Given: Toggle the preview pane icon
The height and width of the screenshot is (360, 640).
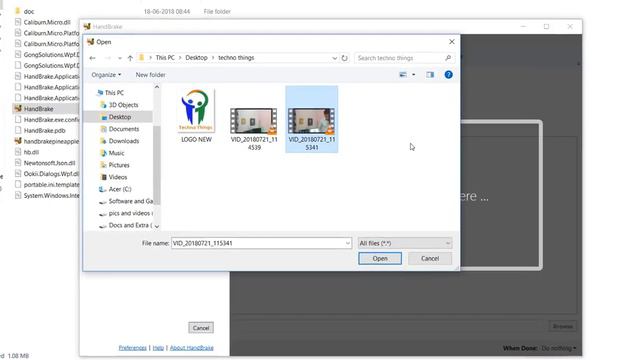Looking at the screenshot, I should (x=430, y=75).
